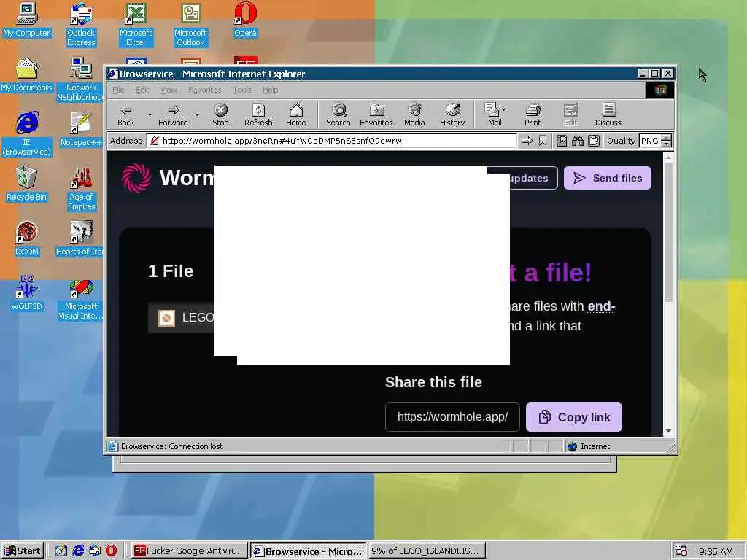Viewport: 747px width, 560px height.
Task: Click the book icon in the address toolbar
Action: pos(562,141)
